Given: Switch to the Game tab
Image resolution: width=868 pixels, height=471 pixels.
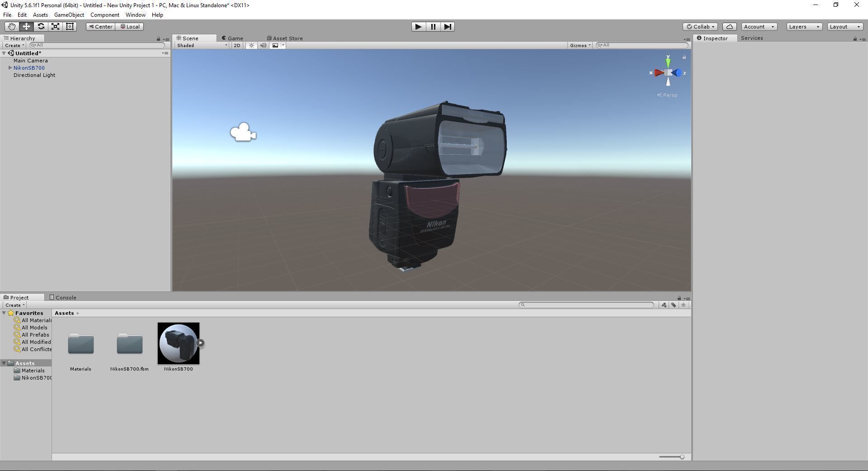Looking at the screenshot, I should pyautogui.click(x=232, y=38).
